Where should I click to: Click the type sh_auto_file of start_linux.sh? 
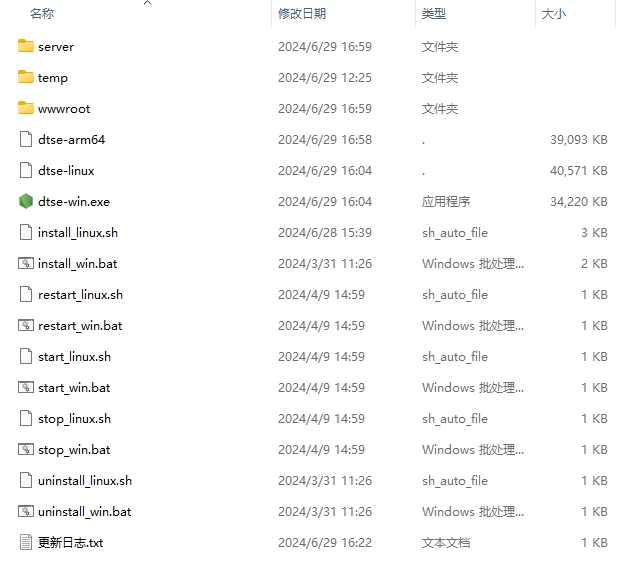pos(455,356)
